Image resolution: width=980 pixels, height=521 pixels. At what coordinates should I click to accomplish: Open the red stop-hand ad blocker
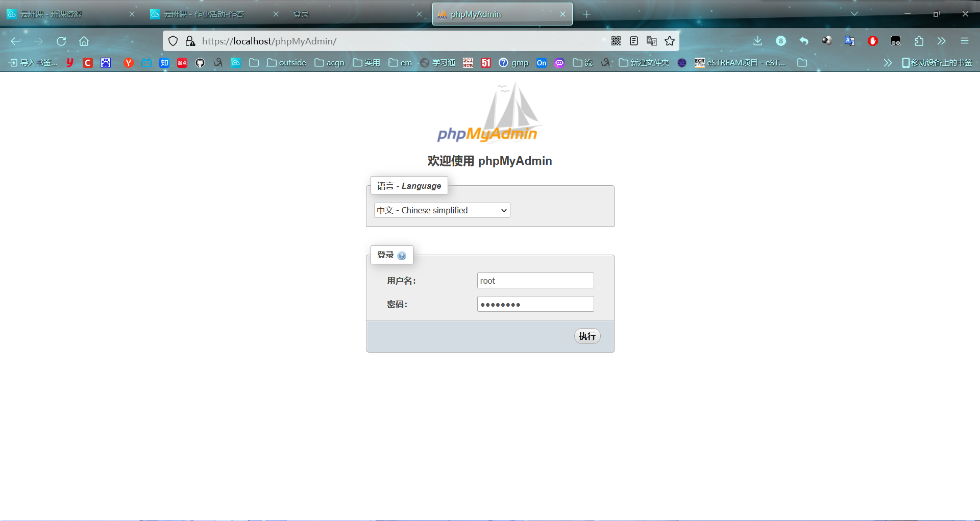[x=873, y=41]
